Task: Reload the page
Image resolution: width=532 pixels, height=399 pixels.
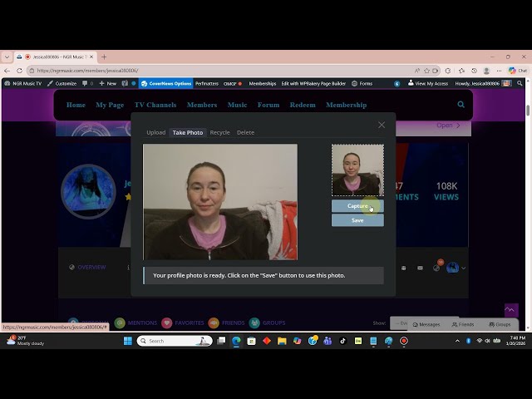Action: 19,71
